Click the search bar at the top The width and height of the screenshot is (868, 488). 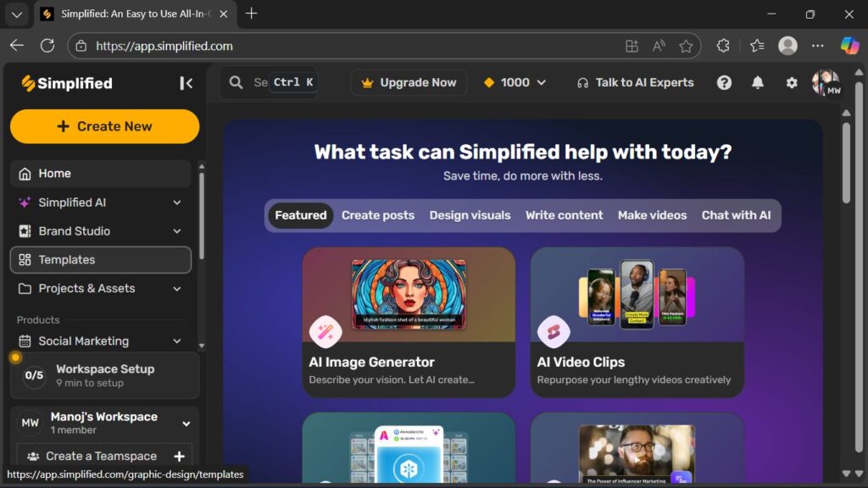pyautogui.click(x=263, y=82)
